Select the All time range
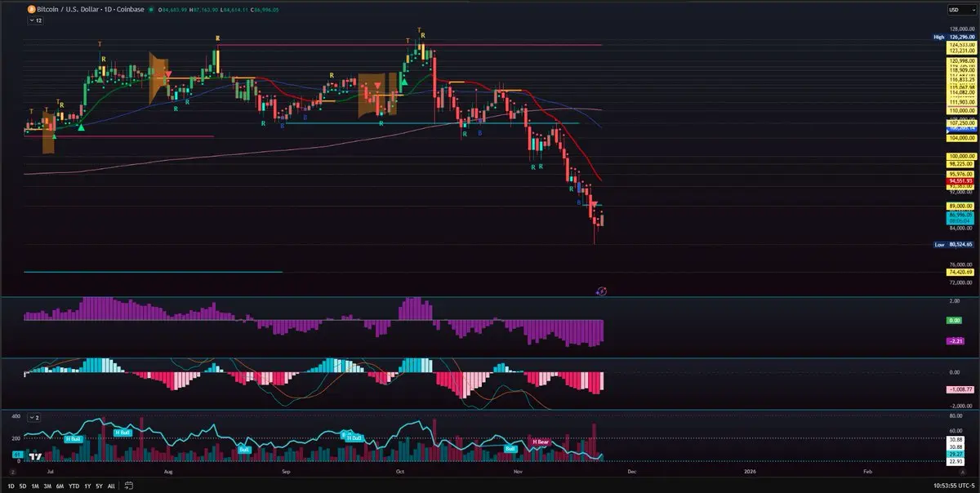Image resolution: width=980 pixels, height=493 pixels. [x=111, y=486]
